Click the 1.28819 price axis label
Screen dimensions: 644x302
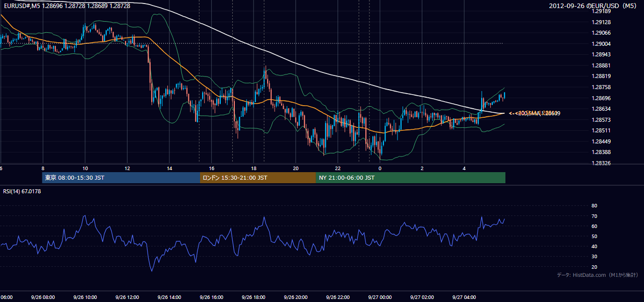point(601,77)
